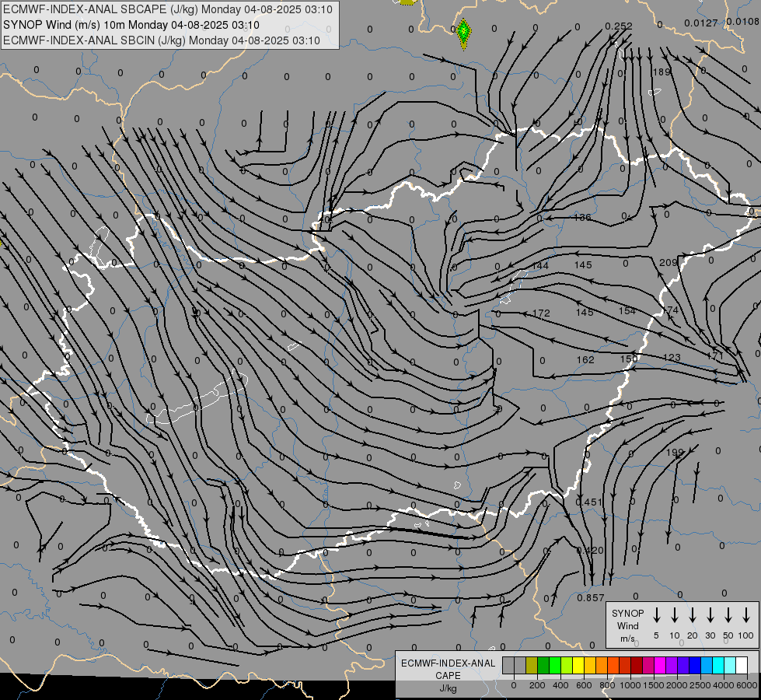761x700 pixels.
Task: Click the 2000 tick label on color scale
Action: pyautogui.click(x=676, y=685)
